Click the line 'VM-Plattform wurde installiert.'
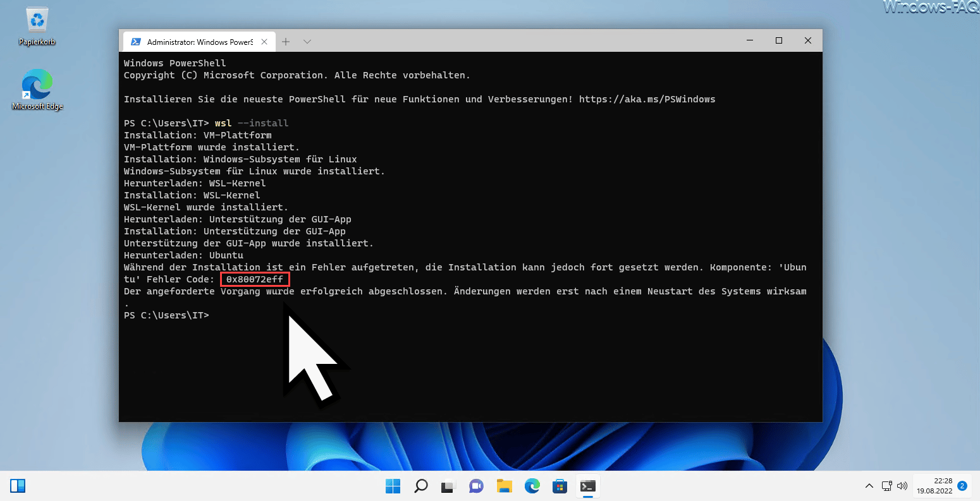 212,147
